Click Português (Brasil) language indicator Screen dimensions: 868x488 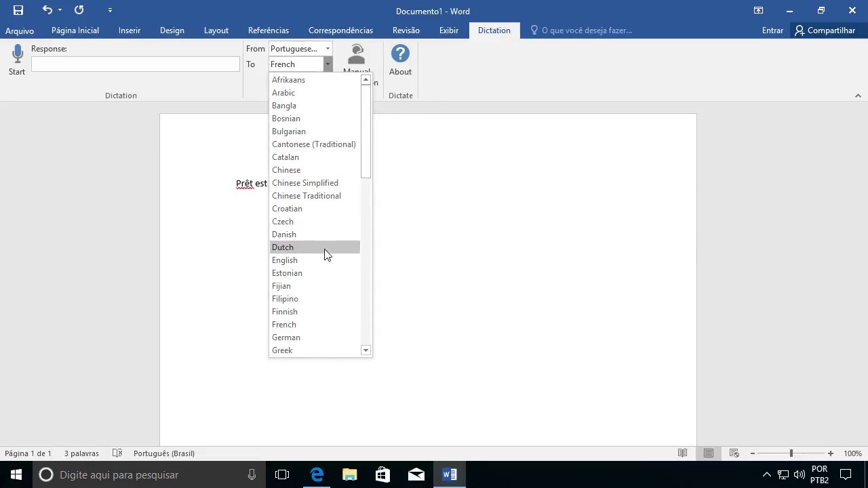click(x=164, y=453)
